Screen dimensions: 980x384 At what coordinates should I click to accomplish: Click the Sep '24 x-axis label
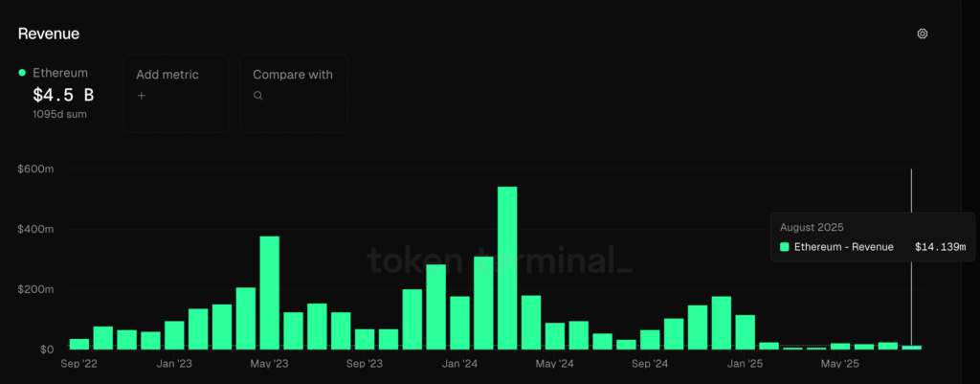(x=650, y=363)
